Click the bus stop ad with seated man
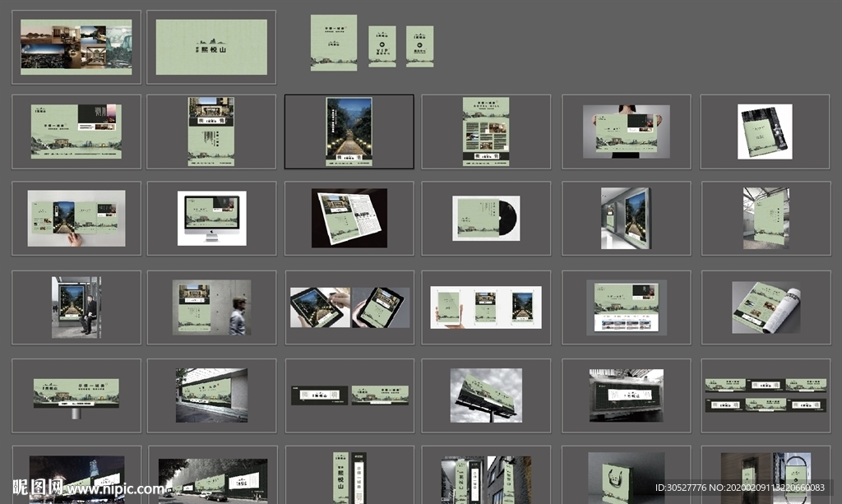 coord(76,307)
